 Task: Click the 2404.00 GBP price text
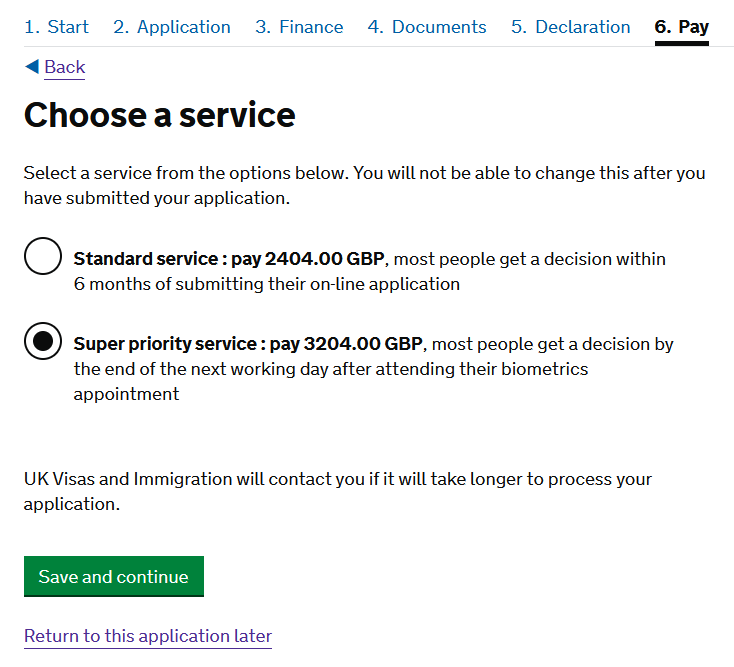click(325, 259)
